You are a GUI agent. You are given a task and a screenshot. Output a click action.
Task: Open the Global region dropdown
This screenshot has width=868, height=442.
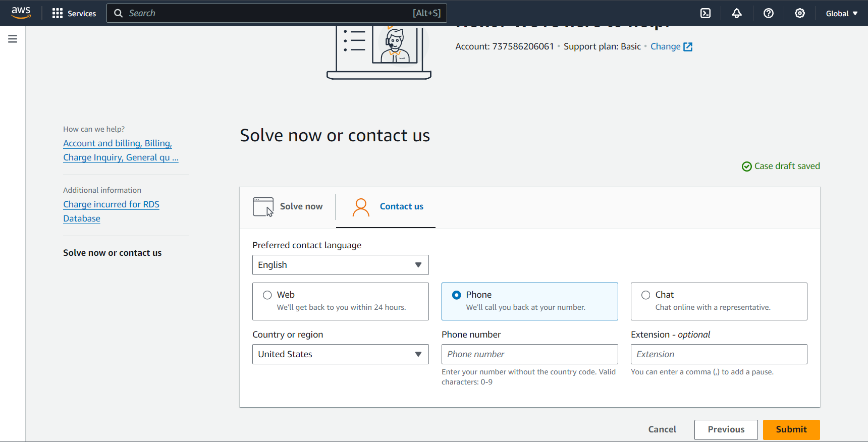(842, 14)
